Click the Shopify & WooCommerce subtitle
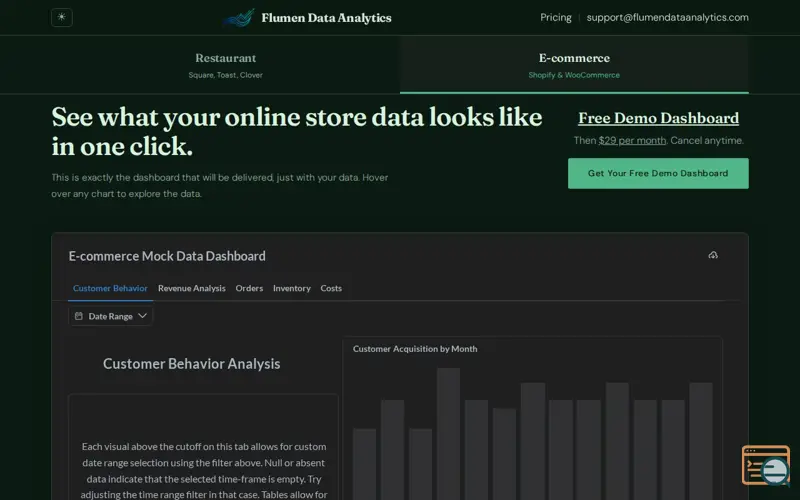The image size is (800, 500). [574, 75]
